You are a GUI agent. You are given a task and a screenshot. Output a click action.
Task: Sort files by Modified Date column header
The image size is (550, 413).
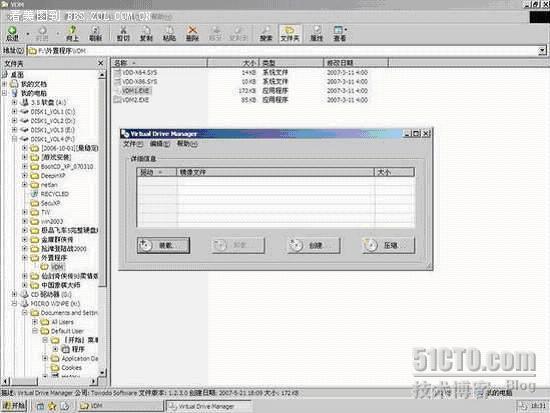point(356,63)
